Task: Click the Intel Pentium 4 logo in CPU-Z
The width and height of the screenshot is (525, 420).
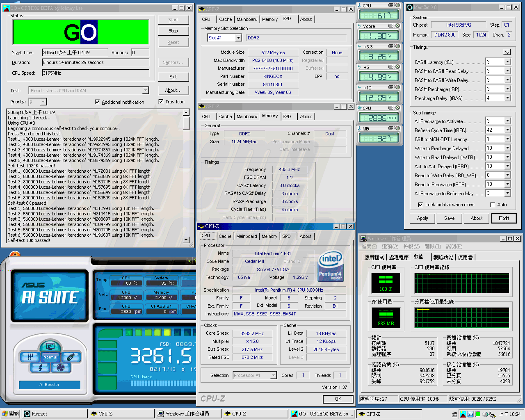Action: tap(330, 267)
